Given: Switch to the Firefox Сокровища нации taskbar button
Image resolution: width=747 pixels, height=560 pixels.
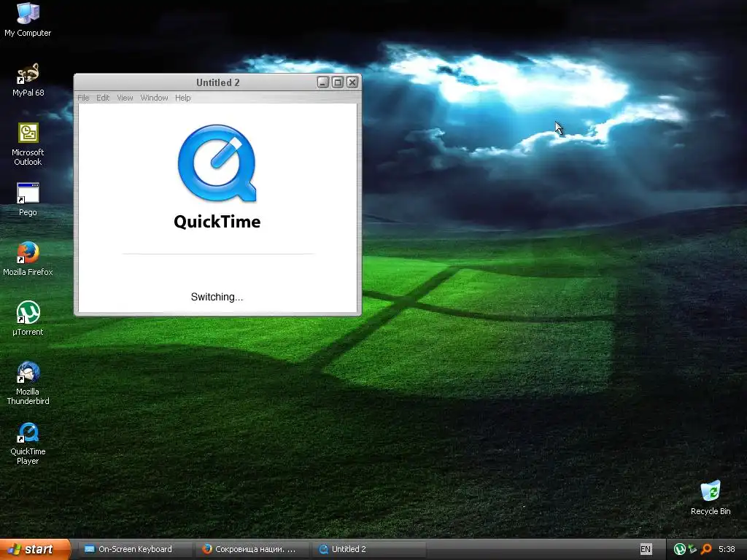Looking at the screenshot, I should coord(252,549).
